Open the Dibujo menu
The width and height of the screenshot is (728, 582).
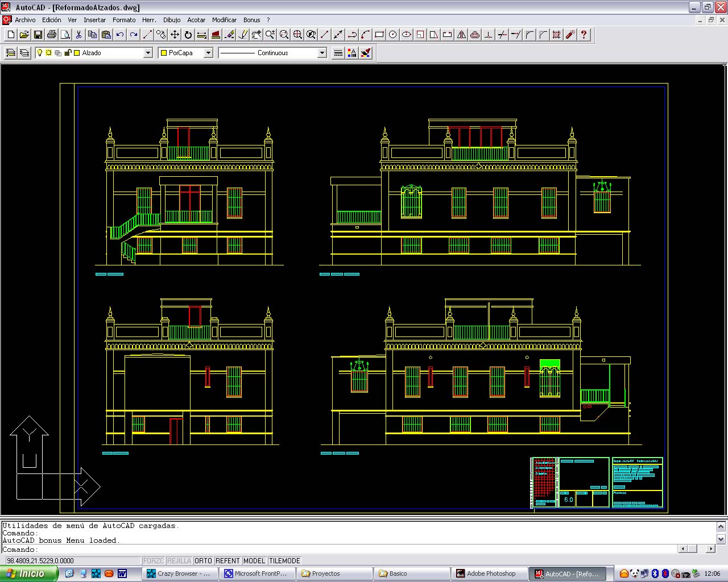coord(172,20)
